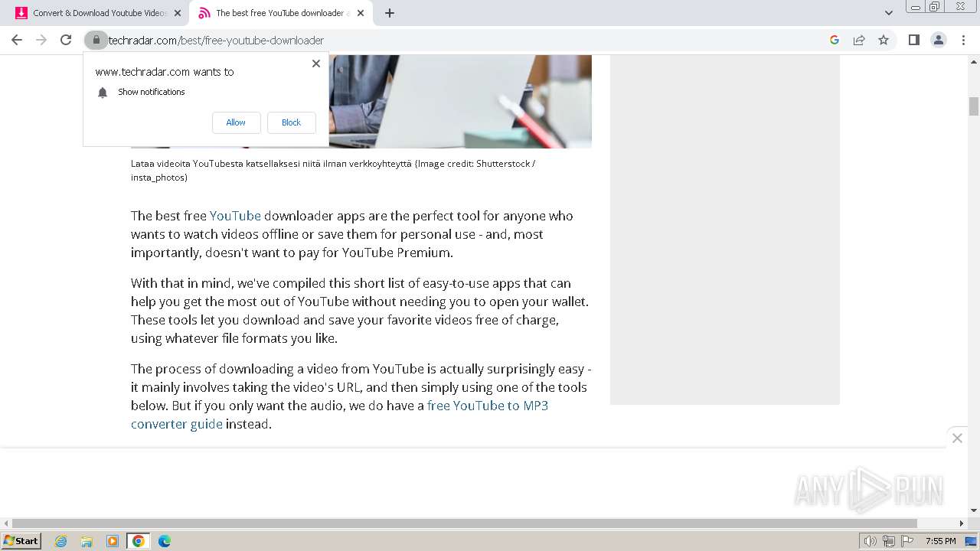
Task: Close the Convert & Download Youtube tab
Action: (x=178, y=13)
